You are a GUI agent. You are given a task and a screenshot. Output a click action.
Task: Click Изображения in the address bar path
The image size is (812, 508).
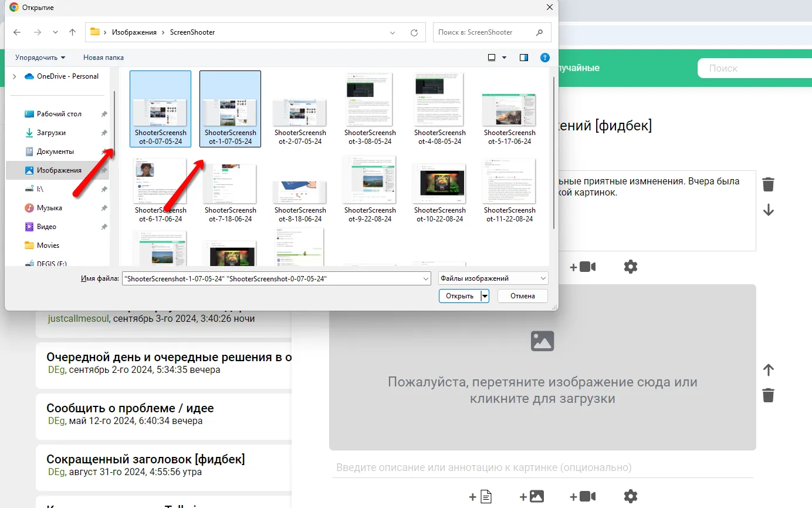click(x=133, y=32)
